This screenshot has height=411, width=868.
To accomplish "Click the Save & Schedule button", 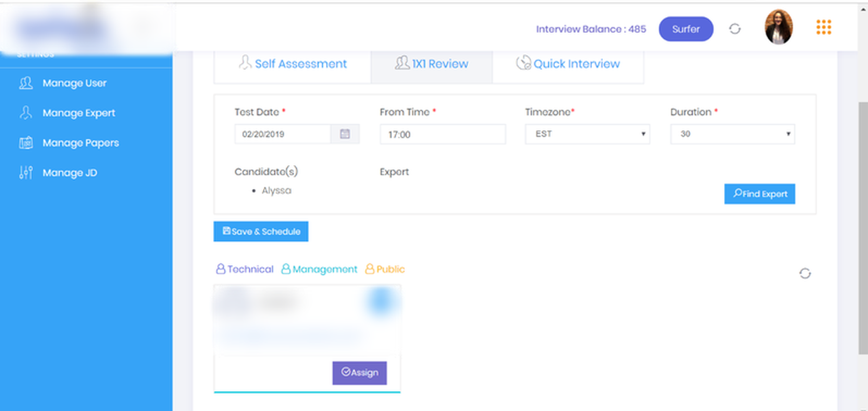I will (261, 232).
